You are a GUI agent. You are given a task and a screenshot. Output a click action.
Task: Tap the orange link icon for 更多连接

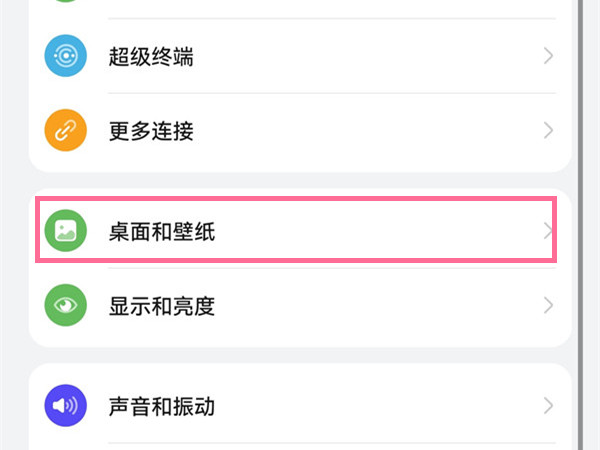66,130
